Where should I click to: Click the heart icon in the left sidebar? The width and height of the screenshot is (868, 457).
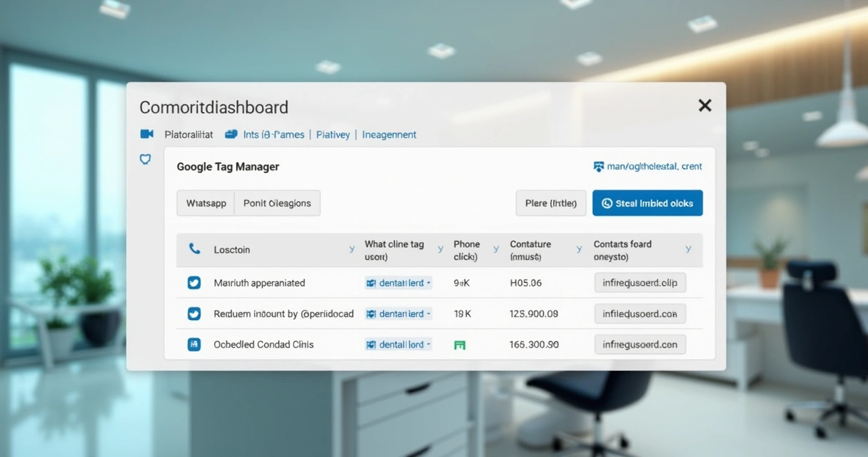[145, 159]
